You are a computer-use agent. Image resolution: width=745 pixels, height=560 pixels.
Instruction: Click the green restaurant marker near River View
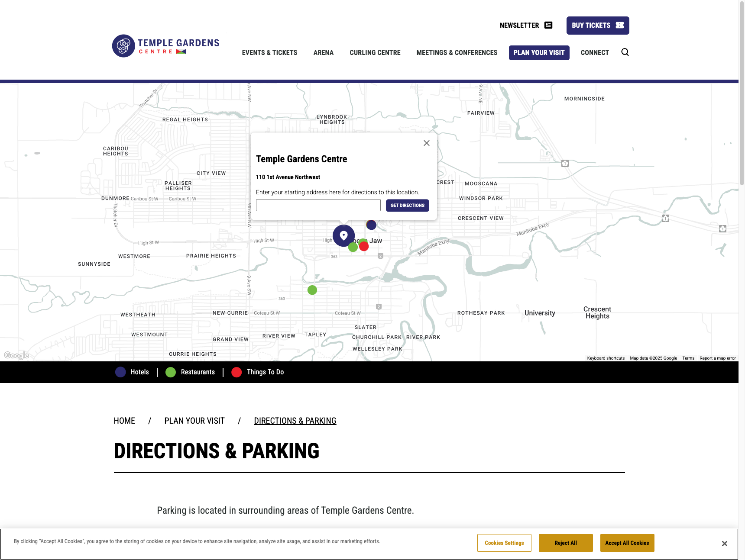[x=312, y=290]
